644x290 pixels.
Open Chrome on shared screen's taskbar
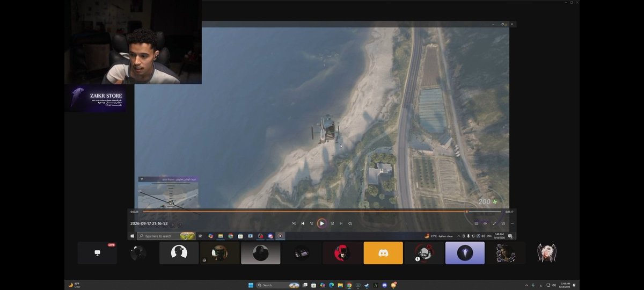click(230, 236)
